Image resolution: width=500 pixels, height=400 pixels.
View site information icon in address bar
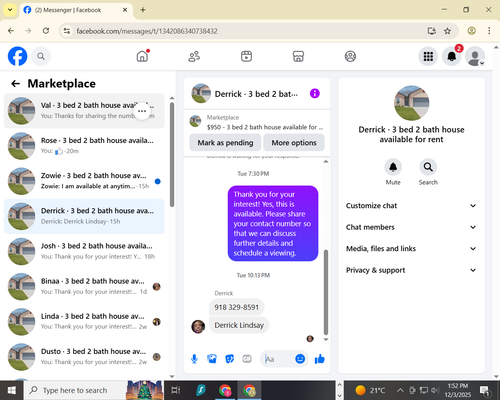[x=67, y=31]
